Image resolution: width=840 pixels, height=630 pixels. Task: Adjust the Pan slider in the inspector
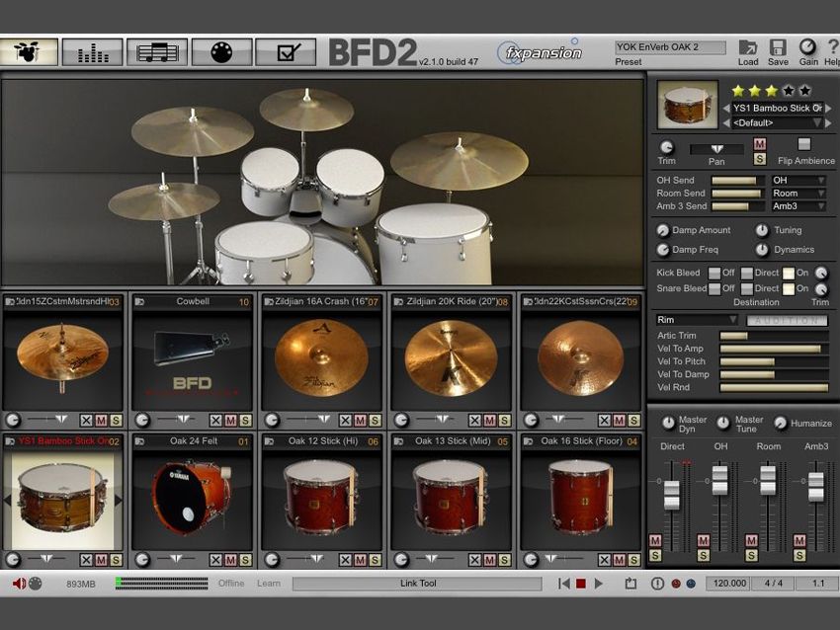pos(716,149)
